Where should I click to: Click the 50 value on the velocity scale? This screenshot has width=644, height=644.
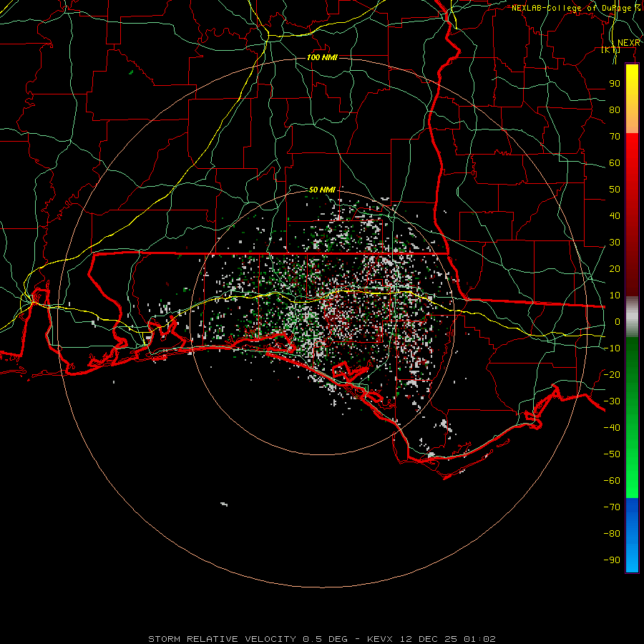click(615, 190)
